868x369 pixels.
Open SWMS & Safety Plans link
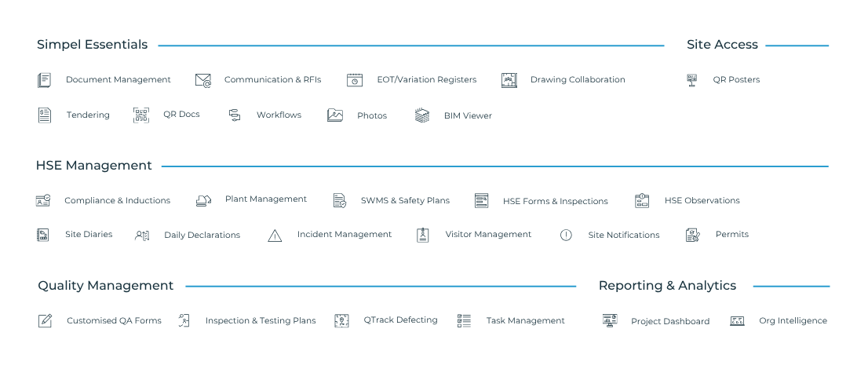405,200
